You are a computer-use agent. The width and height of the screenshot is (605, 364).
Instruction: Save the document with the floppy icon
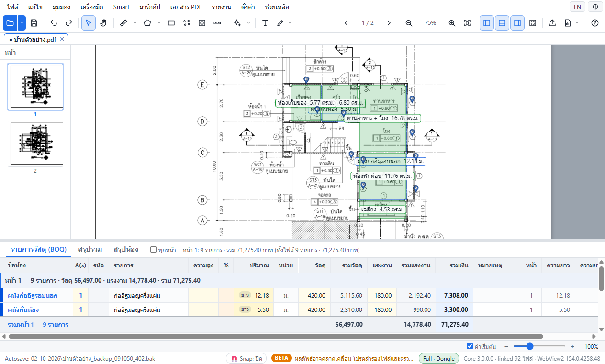point(34,23)
